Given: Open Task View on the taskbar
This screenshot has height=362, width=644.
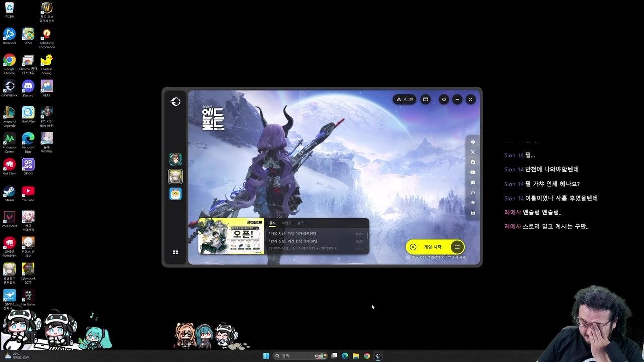Looking at the screenshot, I should pyautogui.click(x=334, y=356).
